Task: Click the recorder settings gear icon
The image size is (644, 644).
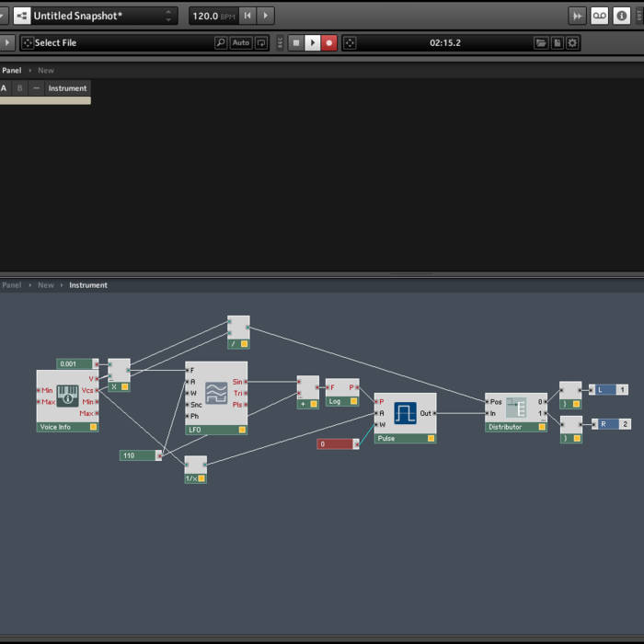Action: pos(573,43)
